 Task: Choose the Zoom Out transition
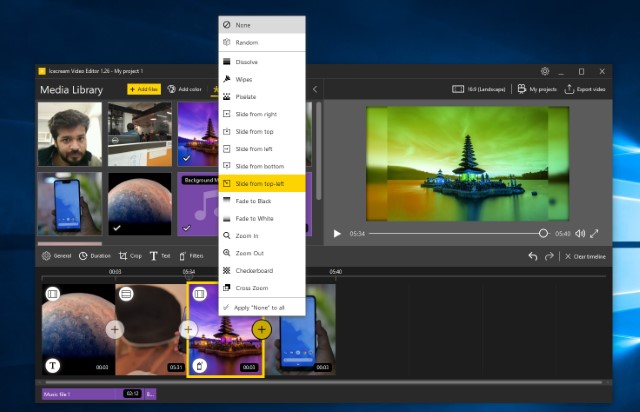click(x=262, y=253)
